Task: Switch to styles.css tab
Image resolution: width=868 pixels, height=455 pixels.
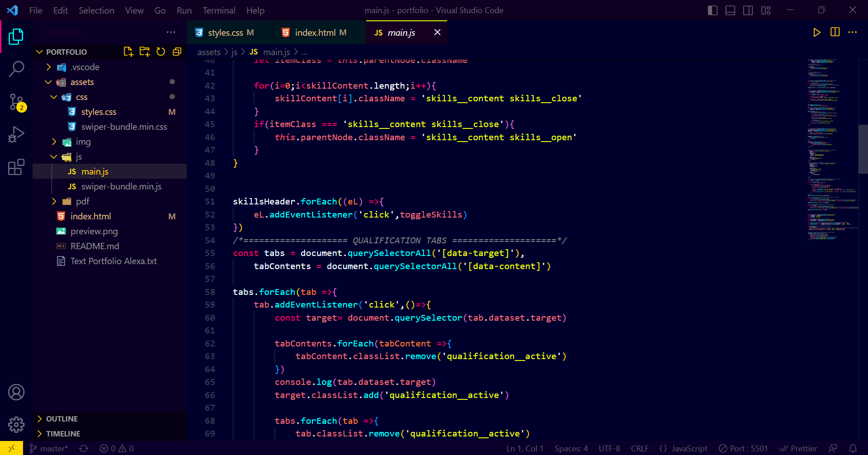Action: coord(230,33)
